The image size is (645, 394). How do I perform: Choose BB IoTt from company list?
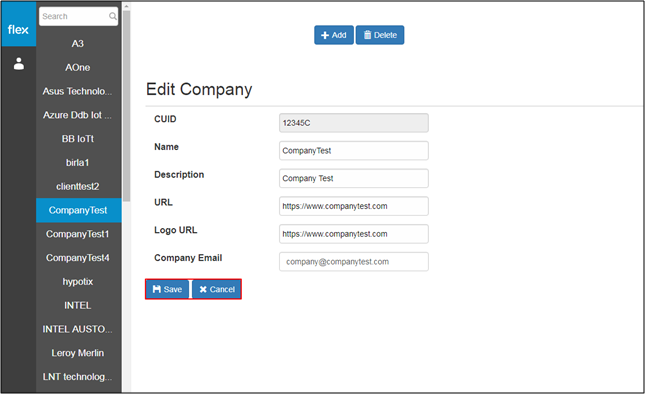point(78,139)
